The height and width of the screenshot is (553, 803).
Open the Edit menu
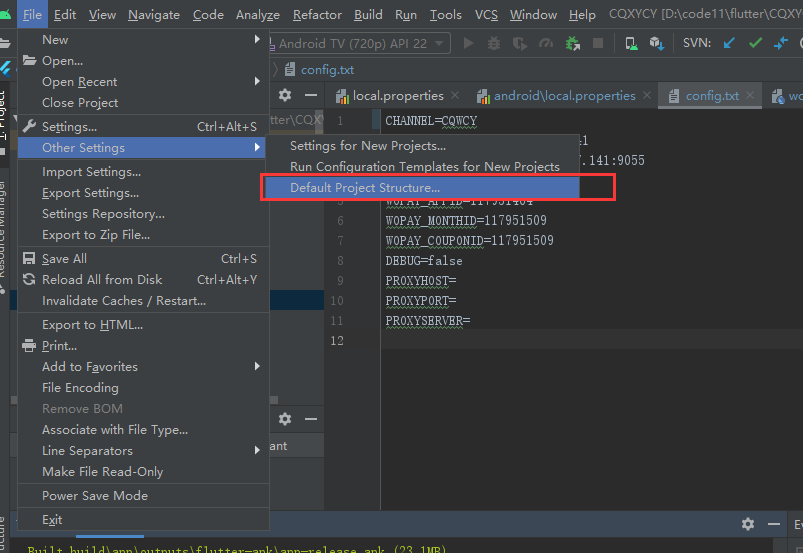pyautogui.click(x=65, y=15)
